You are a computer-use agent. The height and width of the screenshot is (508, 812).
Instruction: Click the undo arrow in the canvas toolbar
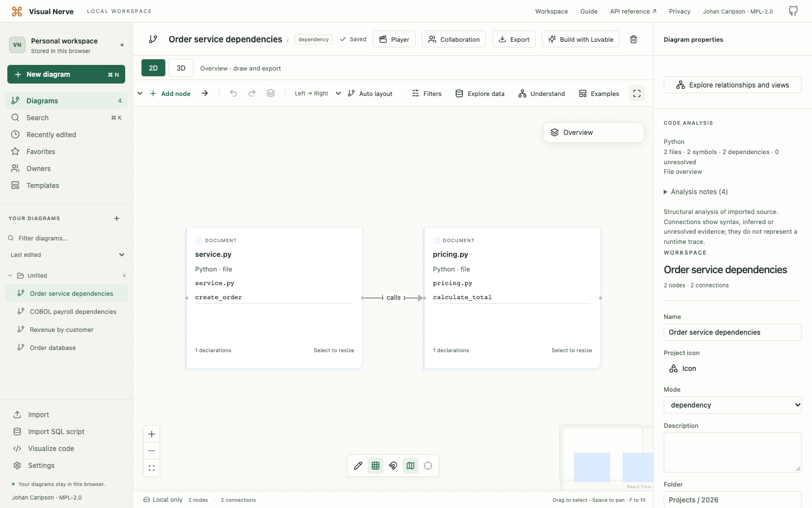[x=233, y=93]
